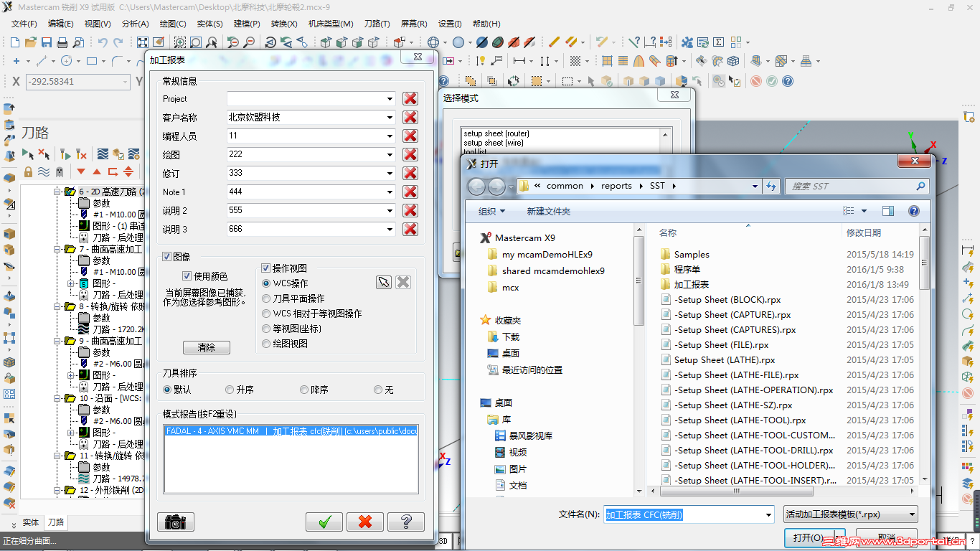The image size is (980, 551).
Task: Open the Project field dropdown
Action: point(390,99)
